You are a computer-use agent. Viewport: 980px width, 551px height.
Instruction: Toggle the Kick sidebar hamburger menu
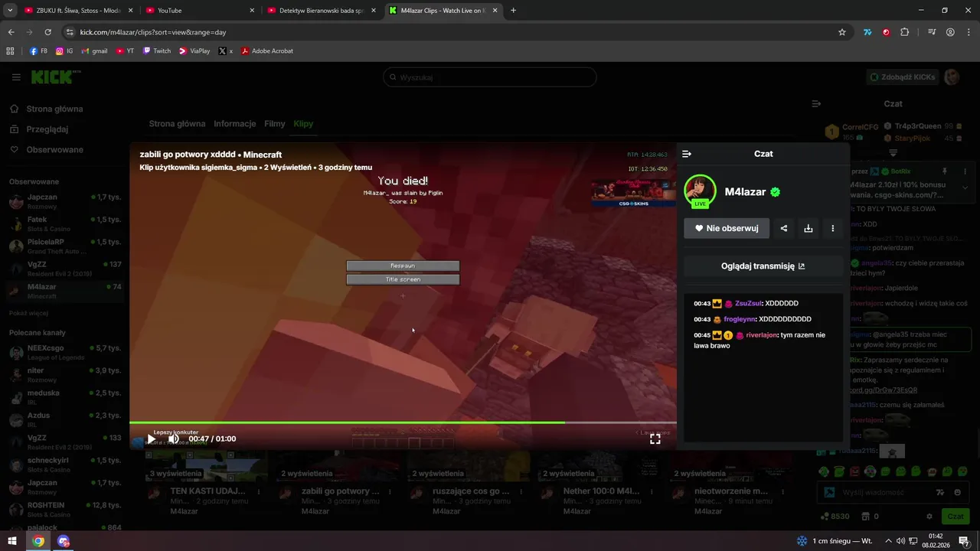tap(16, 77)
